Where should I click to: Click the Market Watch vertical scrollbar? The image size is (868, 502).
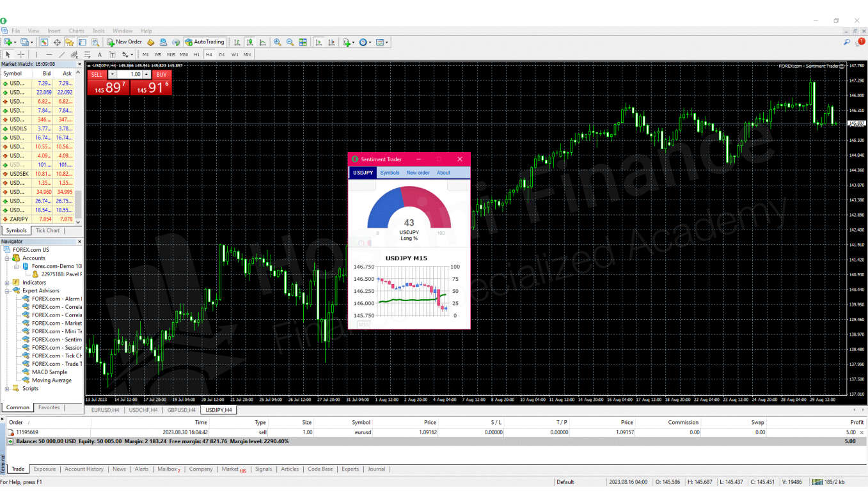tap(79, 205)
